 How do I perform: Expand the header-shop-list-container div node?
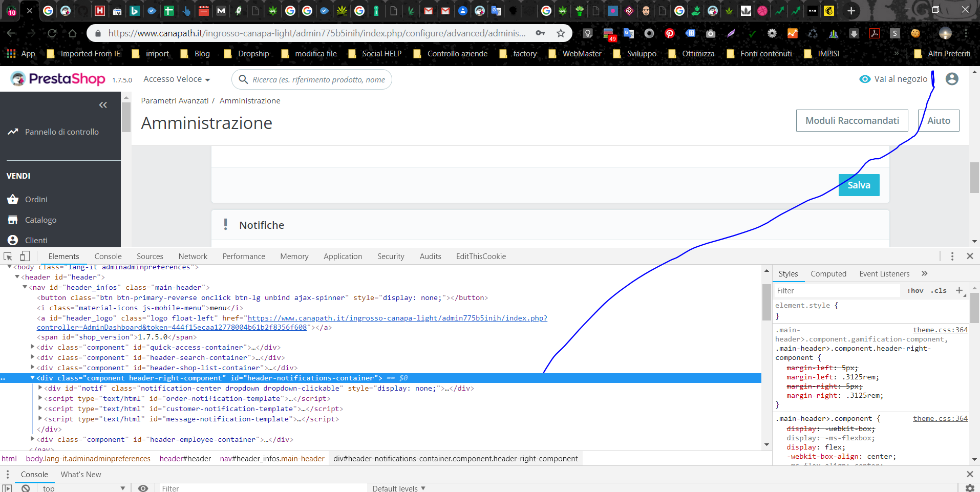tap(33, 368)
